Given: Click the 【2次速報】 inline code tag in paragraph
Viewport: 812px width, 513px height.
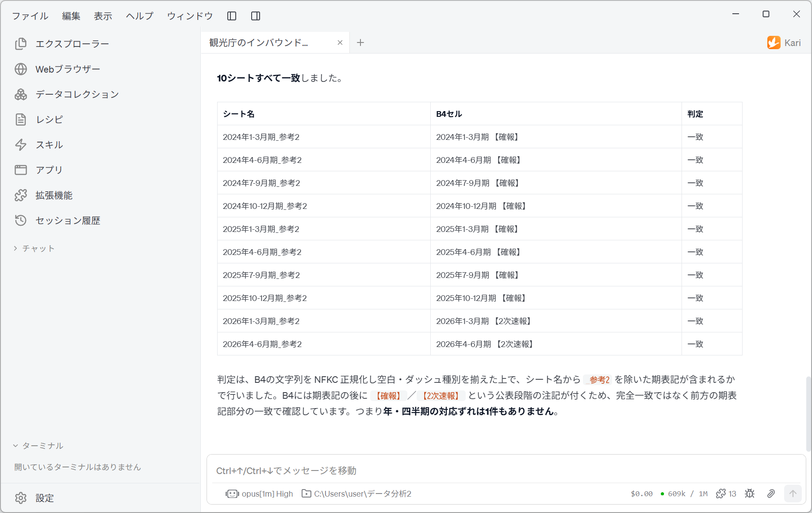Looking at the screenshot, I should (440, 396).
